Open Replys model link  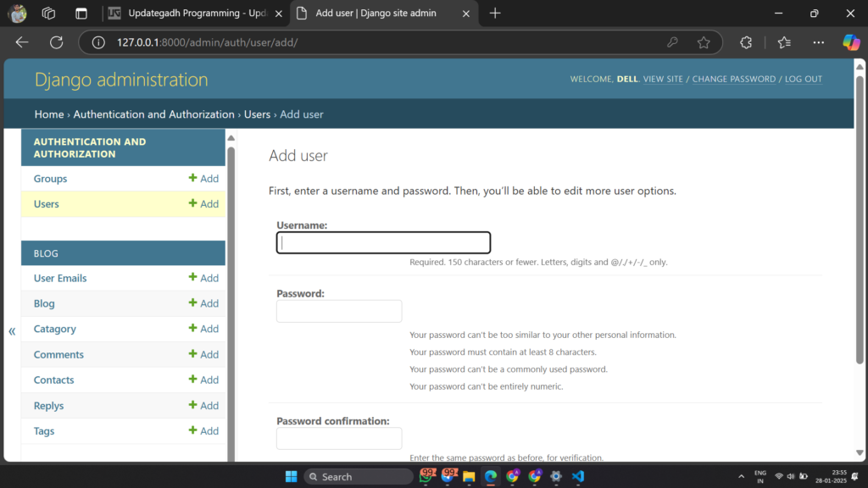click(x=48, y=406)
